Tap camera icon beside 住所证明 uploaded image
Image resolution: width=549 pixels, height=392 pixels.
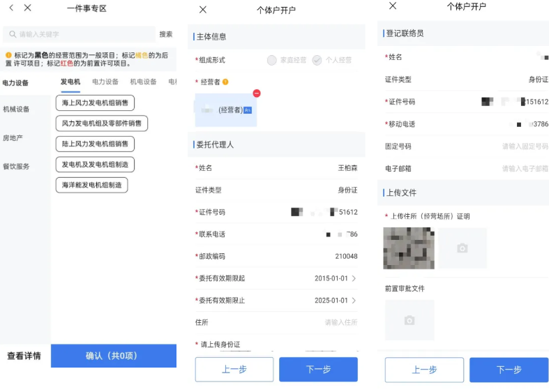pos(462,248)
